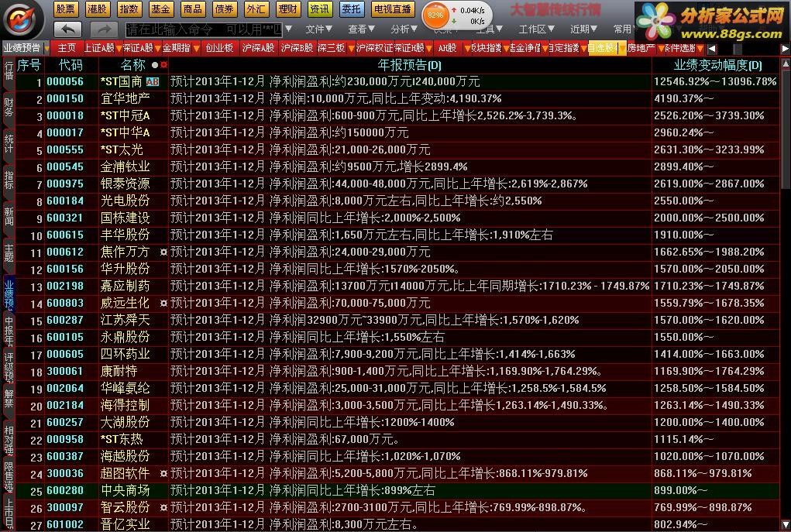Click the round application logo icon

coord(21,19)
